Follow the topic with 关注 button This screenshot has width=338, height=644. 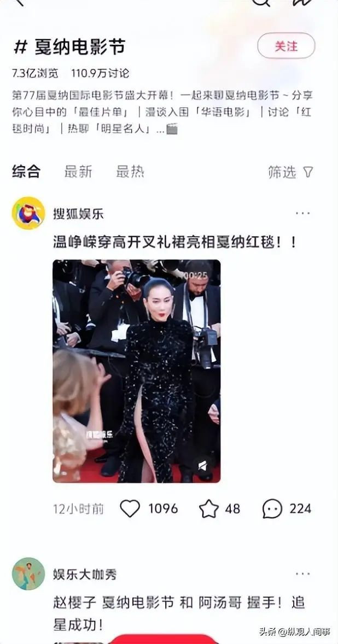click(x=286, y=45)
